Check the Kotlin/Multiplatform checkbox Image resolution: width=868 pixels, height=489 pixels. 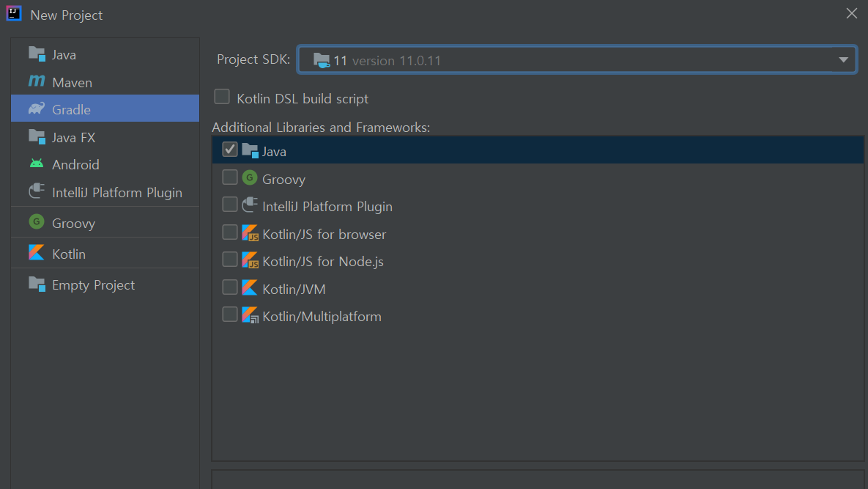point(230,315)
